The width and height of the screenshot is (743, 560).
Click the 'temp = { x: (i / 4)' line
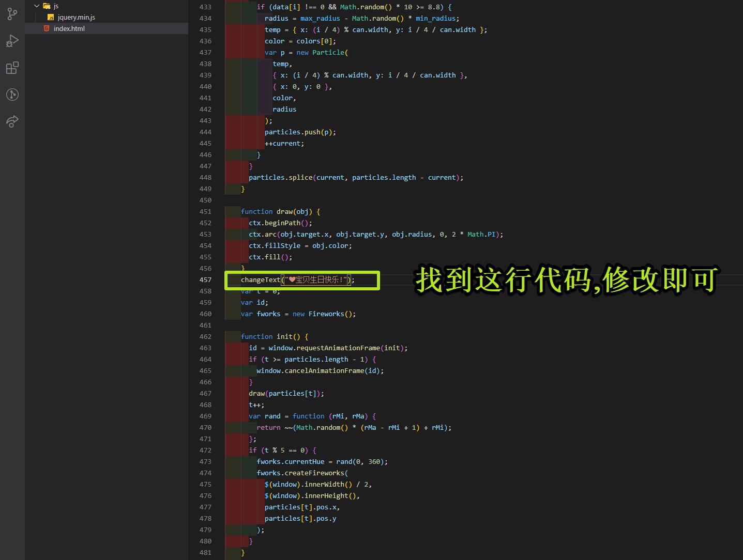click(x=376, y=29)
